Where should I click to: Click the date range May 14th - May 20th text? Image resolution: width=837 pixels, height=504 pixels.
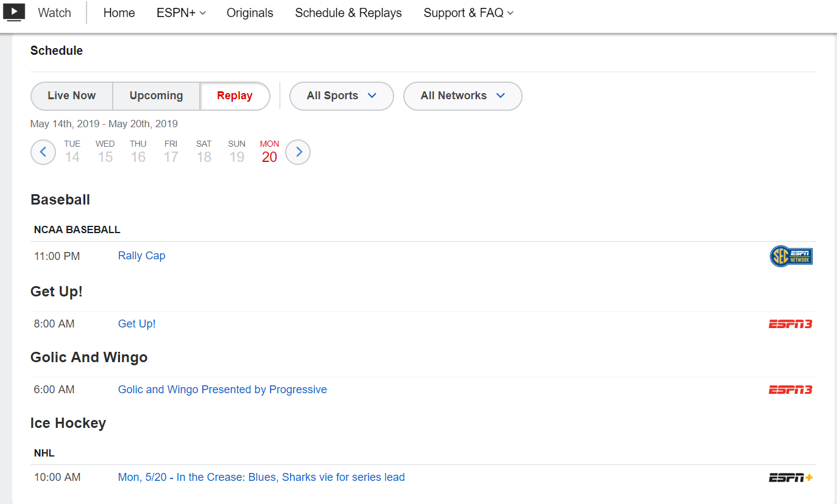pos(104,124)
